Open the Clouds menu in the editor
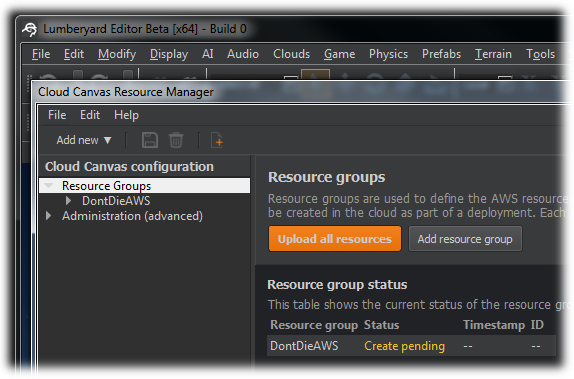 click(291, 54)
